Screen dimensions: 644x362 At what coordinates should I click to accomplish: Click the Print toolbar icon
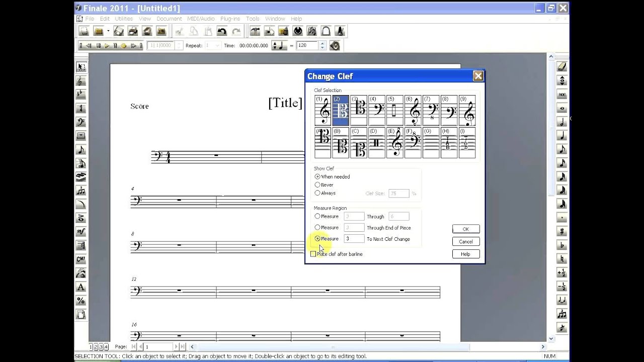click(x=133, y=31)
